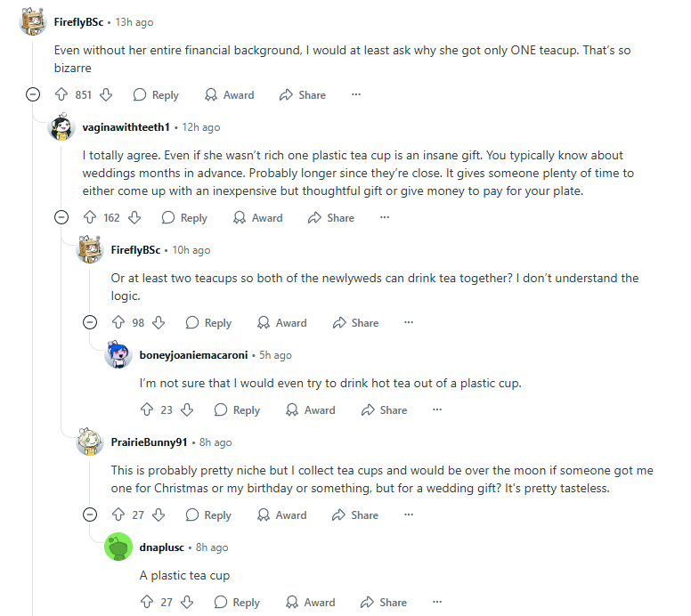This screenshot has height=616, width=691.
Task: Downvote the comment with 851 votes
Action: (x=106, y=94)
